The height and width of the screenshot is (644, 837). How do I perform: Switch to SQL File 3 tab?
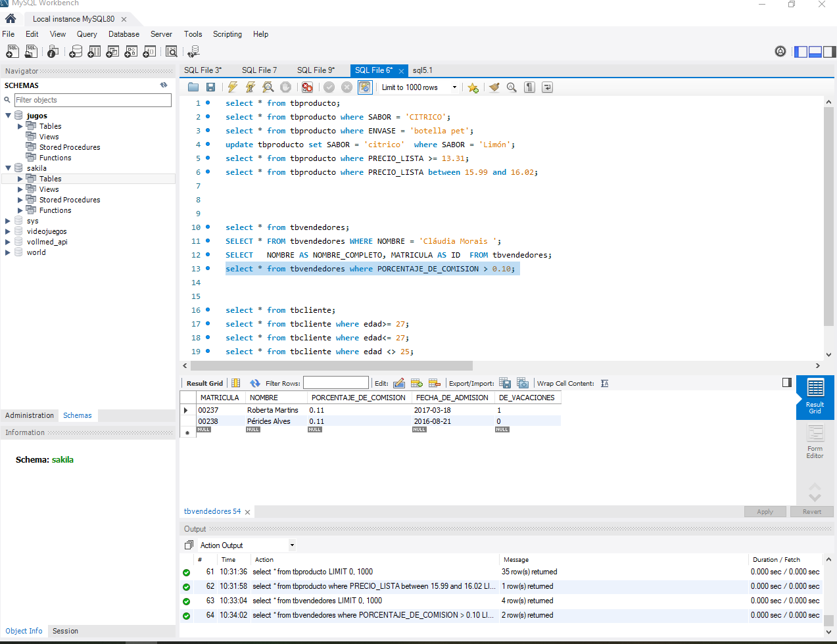click(x=203, y=70)
